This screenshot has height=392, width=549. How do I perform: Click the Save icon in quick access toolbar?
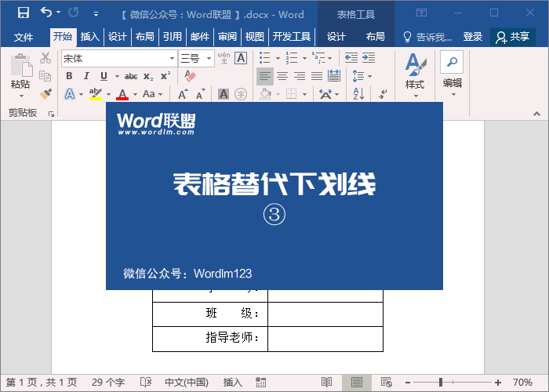[24, 13]
